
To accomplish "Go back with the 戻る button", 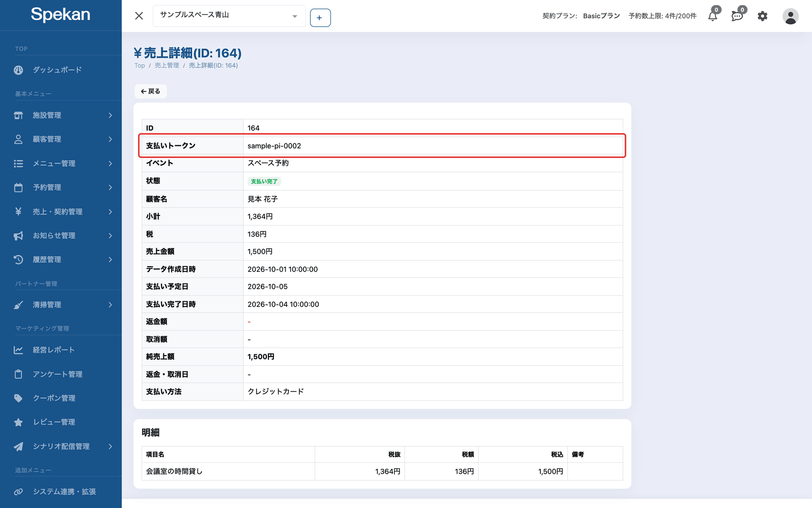I will tap(151, 91).
